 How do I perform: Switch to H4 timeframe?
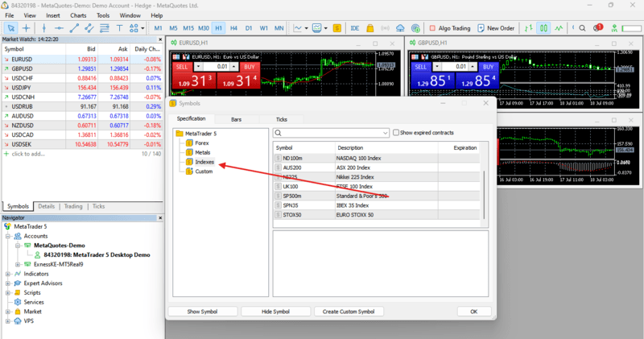coord(233,28)
